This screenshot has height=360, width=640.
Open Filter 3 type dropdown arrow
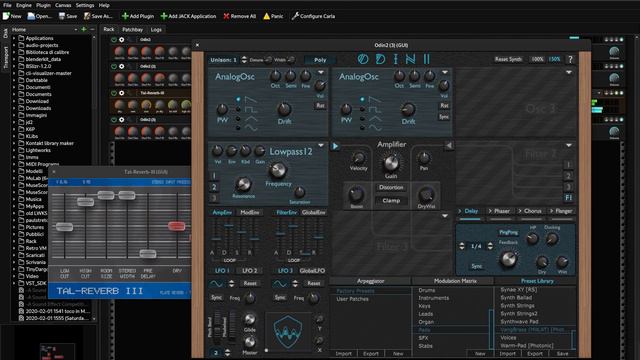coord(445,216)
